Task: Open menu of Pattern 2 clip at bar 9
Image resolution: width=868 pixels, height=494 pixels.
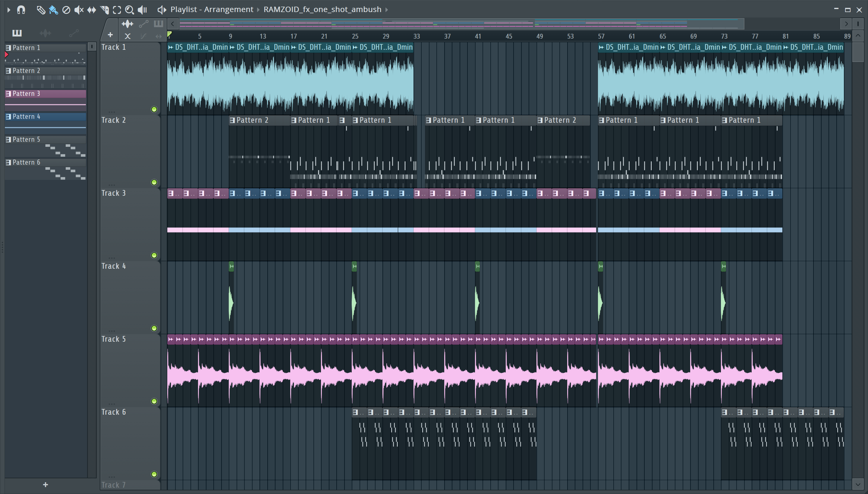Action: click(x=232, y=120)
